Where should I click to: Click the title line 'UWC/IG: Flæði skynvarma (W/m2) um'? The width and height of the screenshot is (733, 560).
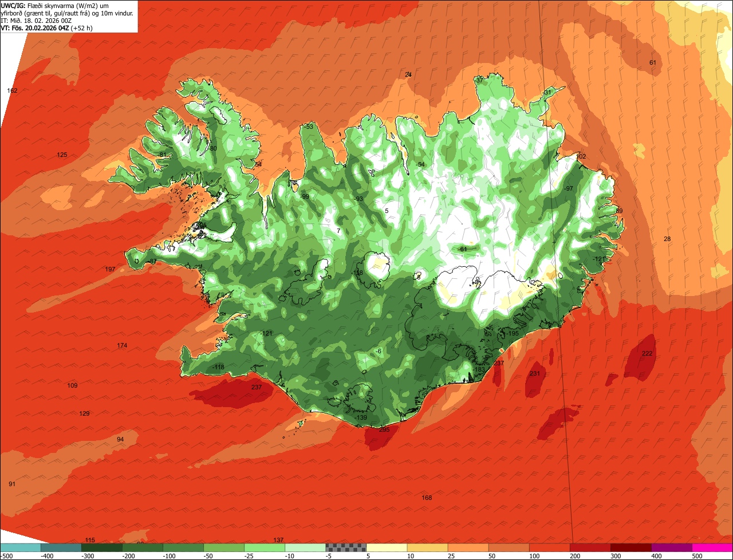(x=54, y=6)
